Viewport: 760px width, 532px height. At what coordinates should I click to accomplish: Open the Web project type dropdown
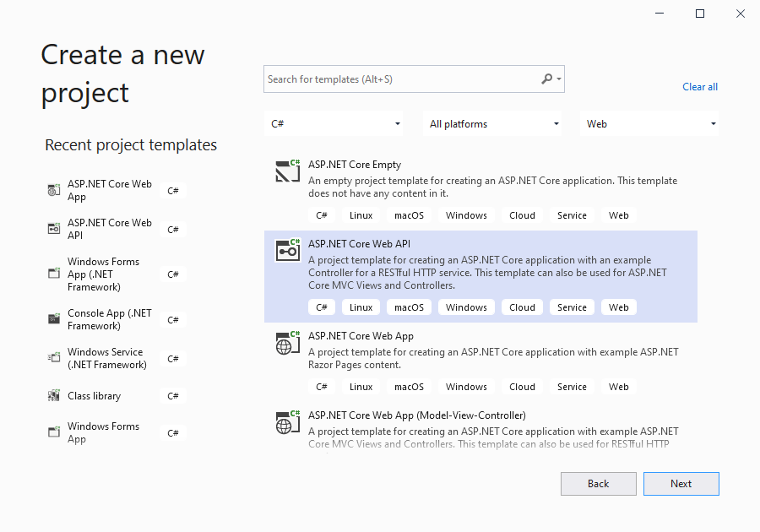649,123
